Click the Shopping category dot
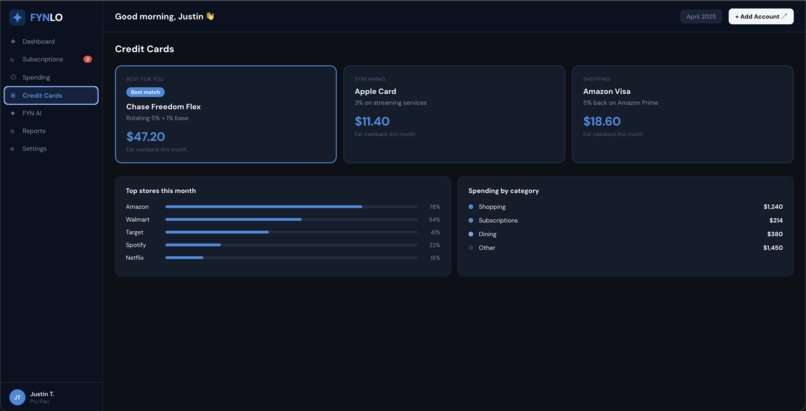The image size is (806, 411). 471,207
